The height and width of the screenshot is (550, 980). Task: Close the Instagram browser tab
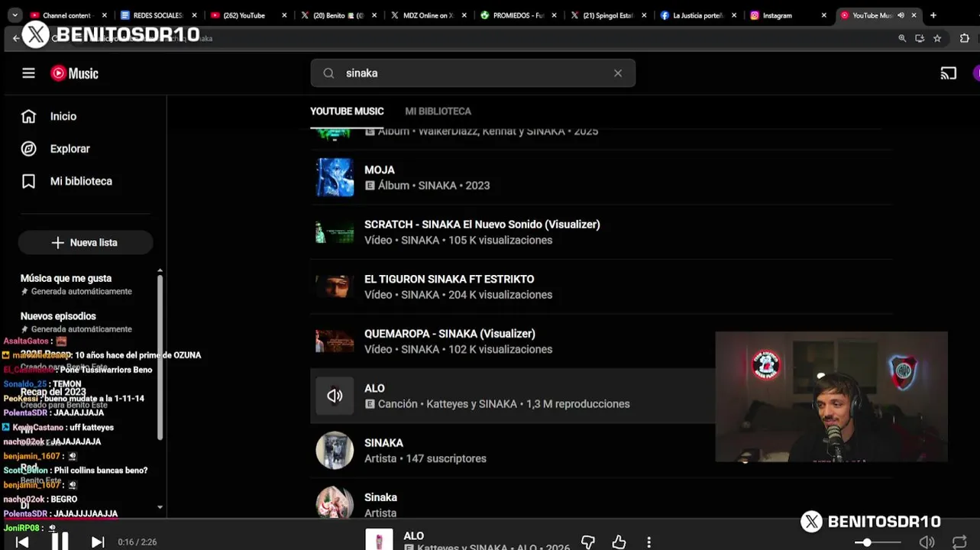[823, 15]
